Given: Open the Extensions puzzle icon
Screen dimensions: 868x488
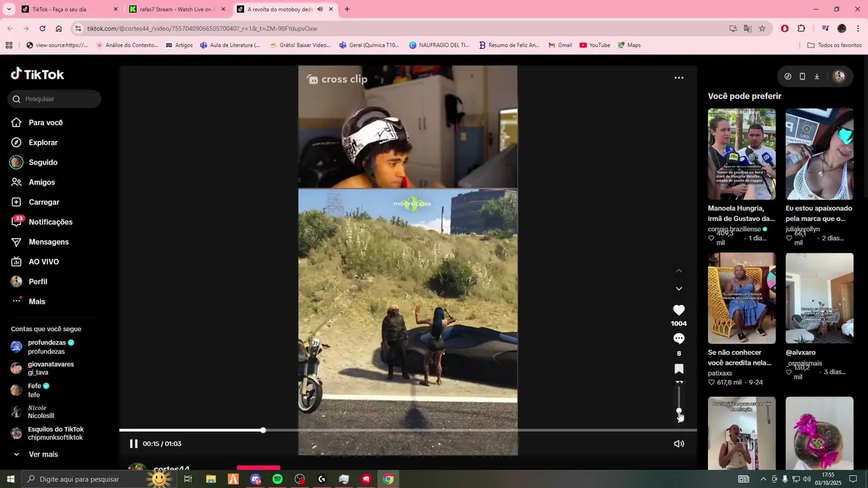Looking at the screenshot, I should point(802,28).
